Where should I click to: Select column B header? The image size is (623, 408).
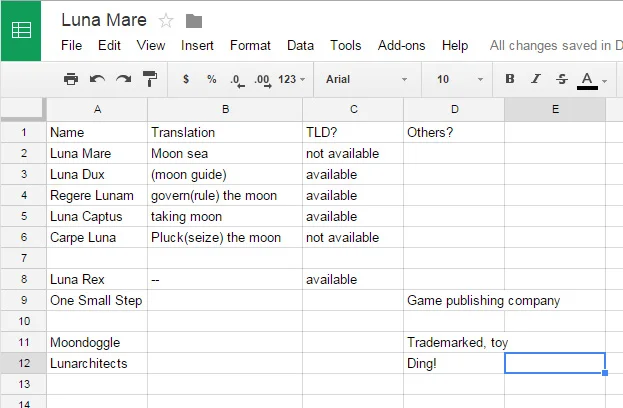pos(225,109)
